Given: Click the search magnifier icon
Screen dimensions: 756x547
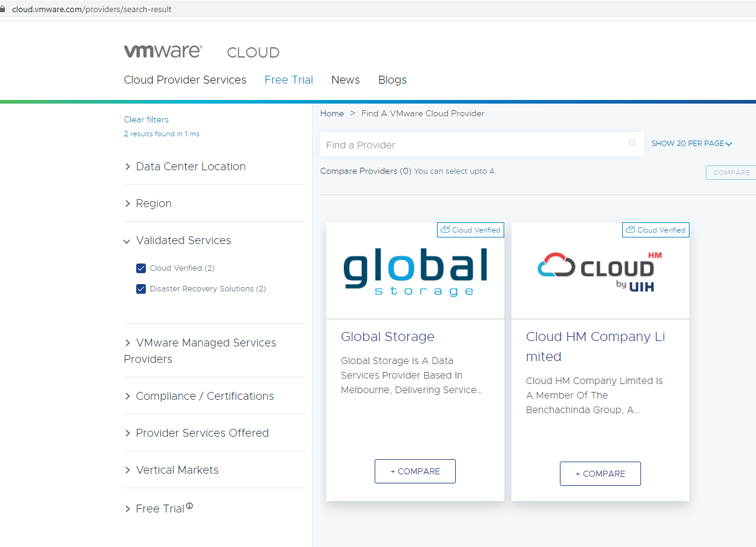Looking at the screenshot, I should coord(633,143).
